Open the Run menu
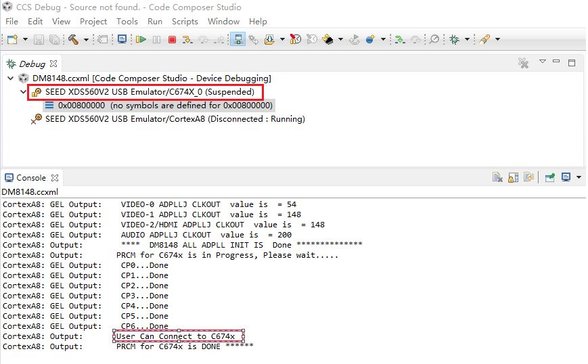Screen dimensions: 588x364 pos(155,22)
